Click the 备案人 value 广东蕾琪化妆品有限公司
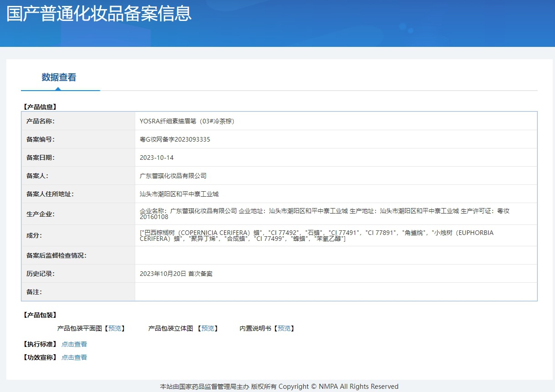The image size is (555, 392). click(x=173, y=176)
